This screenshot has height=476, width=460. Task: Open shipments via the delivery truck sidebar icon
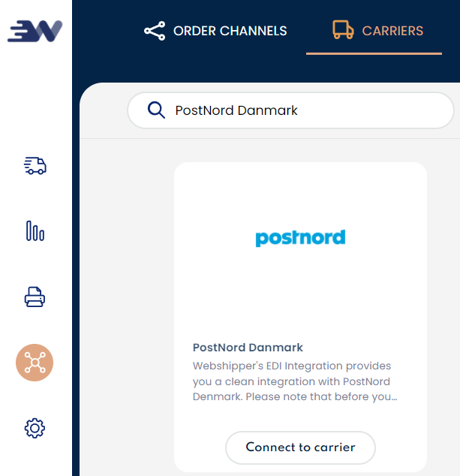35,166
